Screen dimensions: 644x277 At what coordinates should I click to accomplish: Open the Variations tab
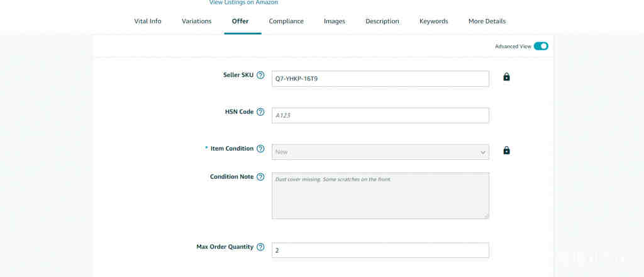197,21
